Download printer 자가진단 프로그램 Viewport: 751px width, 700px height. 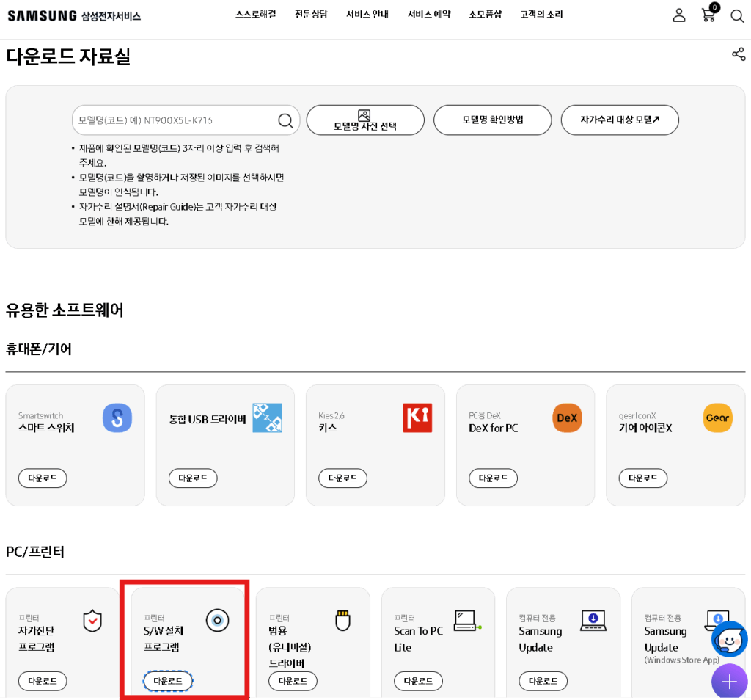tap(43, 681)
